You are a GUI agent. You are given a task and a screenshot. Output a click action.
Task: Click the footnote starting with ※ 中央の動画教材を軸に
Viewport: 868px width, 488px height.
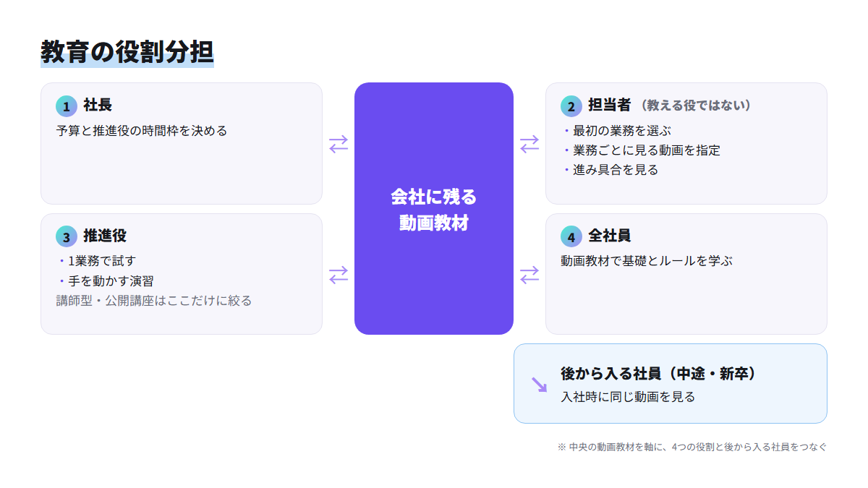coord(692,447)
